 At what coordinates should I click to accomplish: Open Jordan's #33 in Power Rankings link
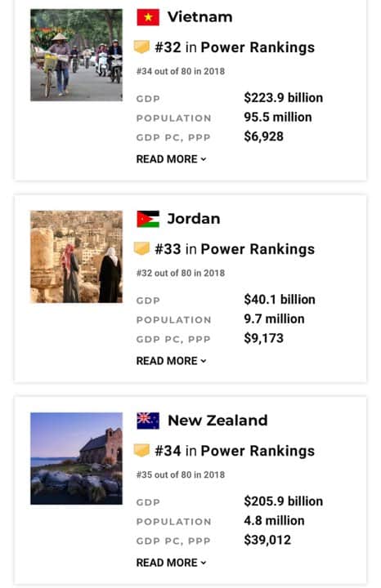(x=235, y=249)
